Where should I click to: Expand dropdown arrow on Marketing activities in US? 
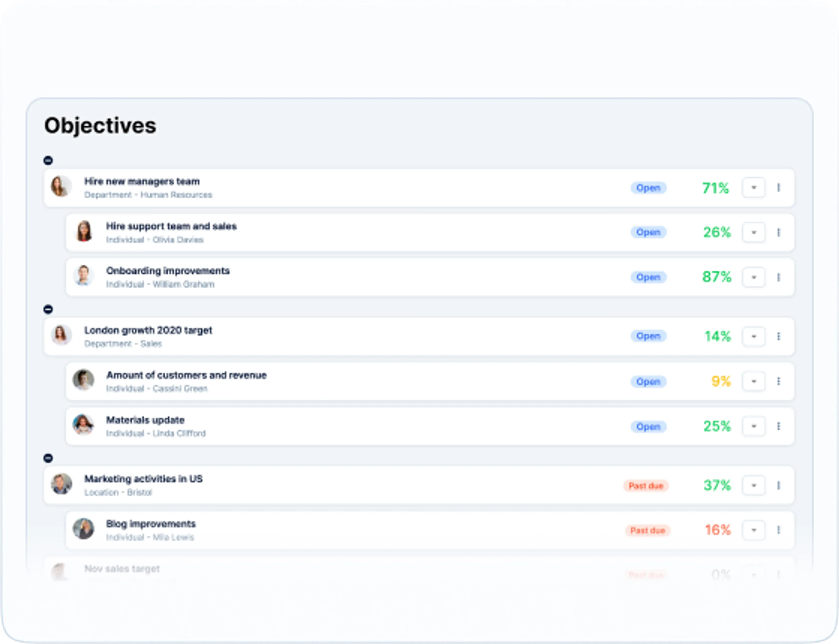[754, 486]
